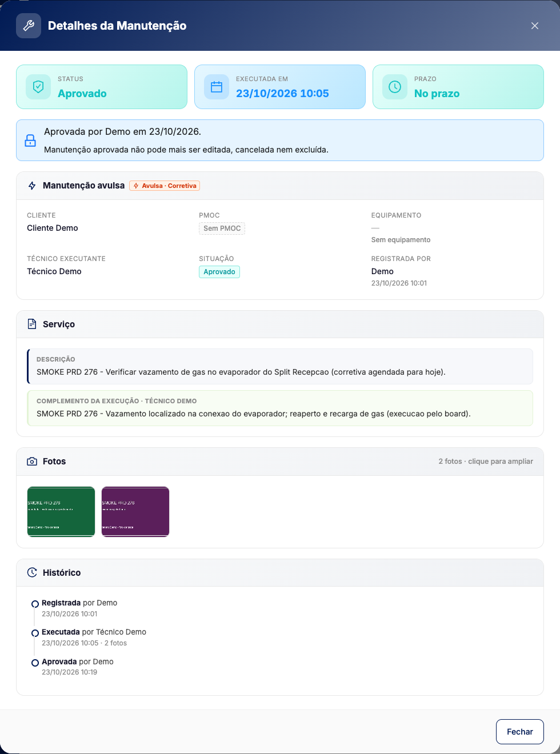Viewport: 560px width, 754px height.
Task: Click the Sem PMOC tag
Action: (222, 228)
